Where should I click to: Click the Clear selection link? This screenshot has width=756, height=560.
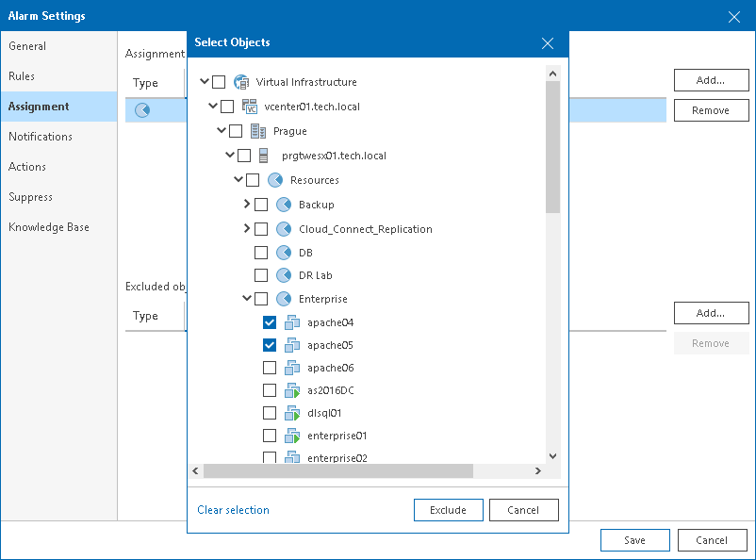pos(233,510)
